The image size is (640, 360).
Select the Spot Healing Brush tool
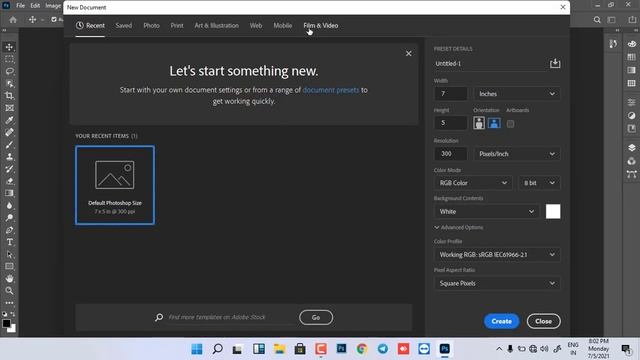pos(9,132)
